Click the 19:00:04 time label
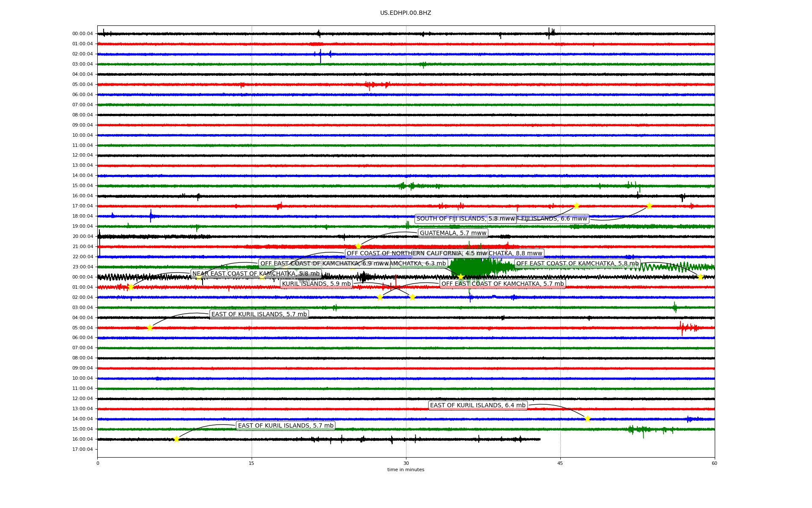 (82, 226)
